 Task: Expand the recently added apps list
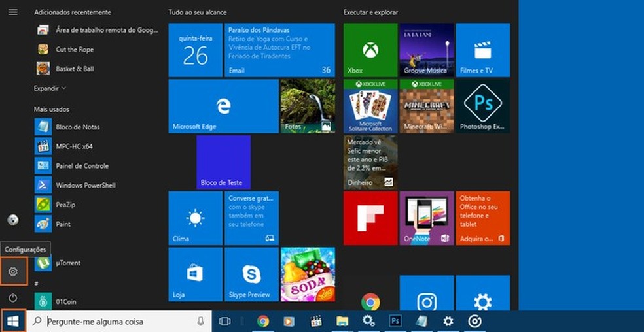(50, 88)
